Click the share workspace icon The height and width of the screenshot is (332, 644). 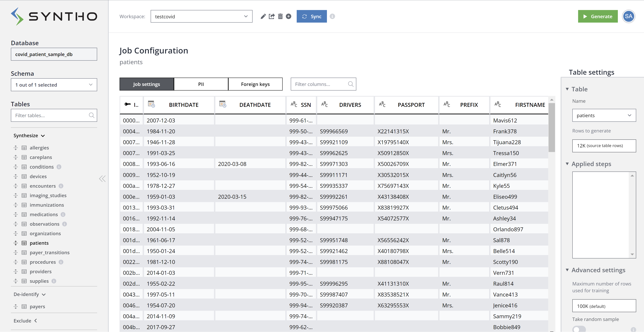click(272, 16)
